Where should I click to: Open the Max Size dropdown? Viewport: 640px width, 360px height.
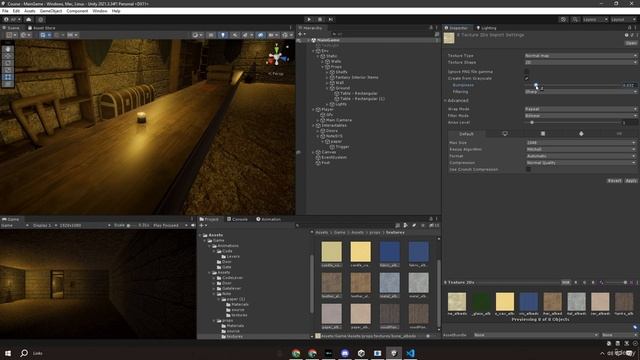click(x=580, y=142)
